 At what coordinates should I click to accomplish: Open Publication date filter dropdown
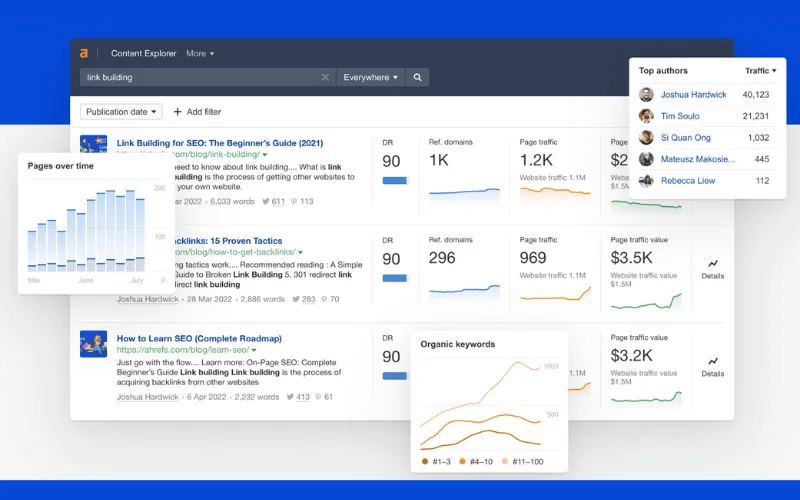tap(121, 112)
